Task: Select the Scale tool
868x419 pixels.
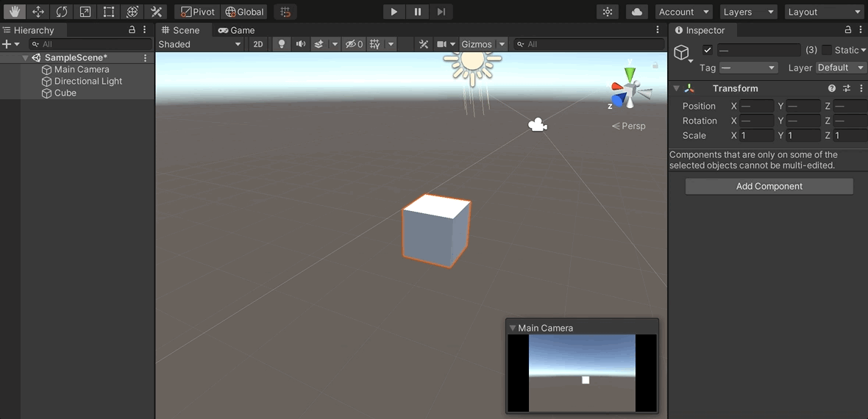Action: 85,12
